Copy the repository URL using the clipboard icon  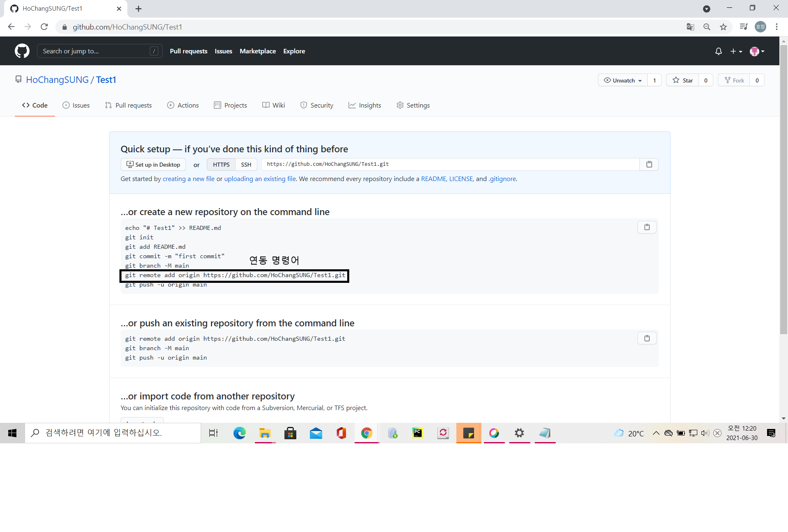649,164
